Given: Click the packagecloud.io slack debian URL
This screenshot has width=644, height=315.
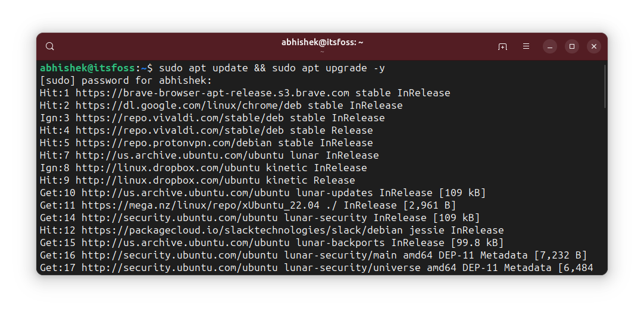Looking at the screenshot, I should coord(242,231).
